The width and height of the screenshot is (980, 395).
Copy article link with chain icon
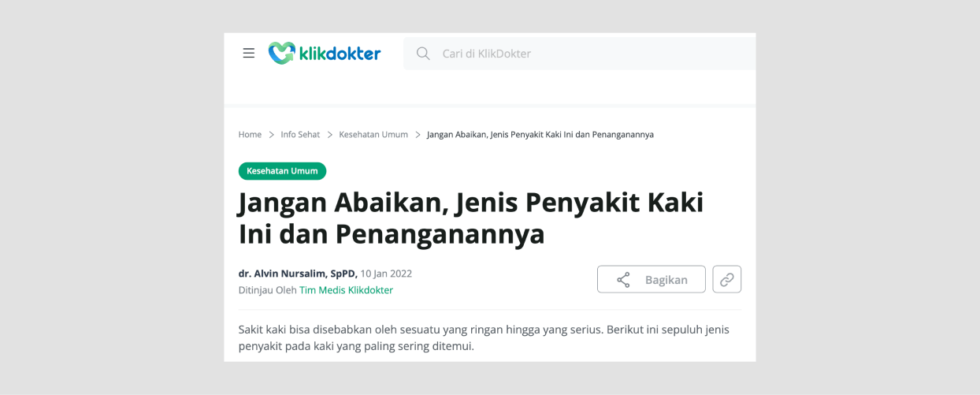point(727,279)
